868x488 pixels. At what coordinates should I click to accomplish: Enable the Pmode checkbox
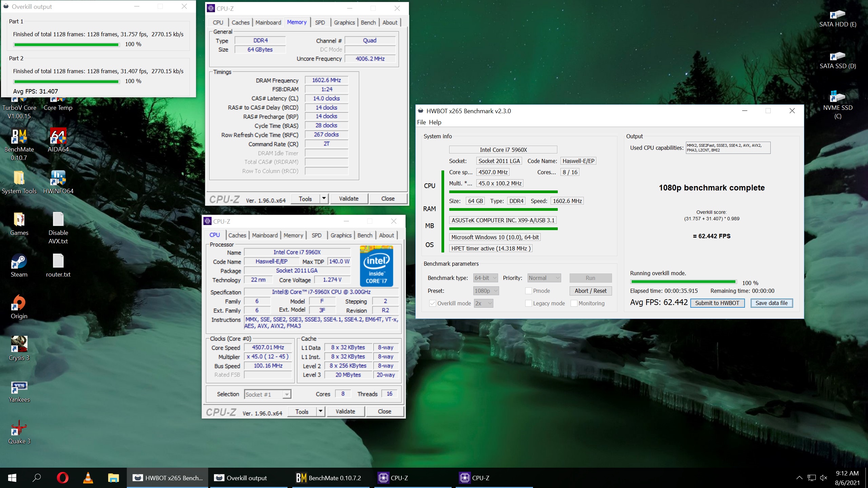[528, 291]
